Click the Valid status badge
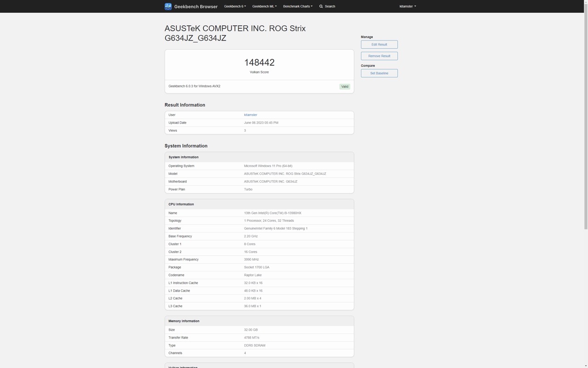This screenshot has height=368, width=588. (x=345, y=86)
